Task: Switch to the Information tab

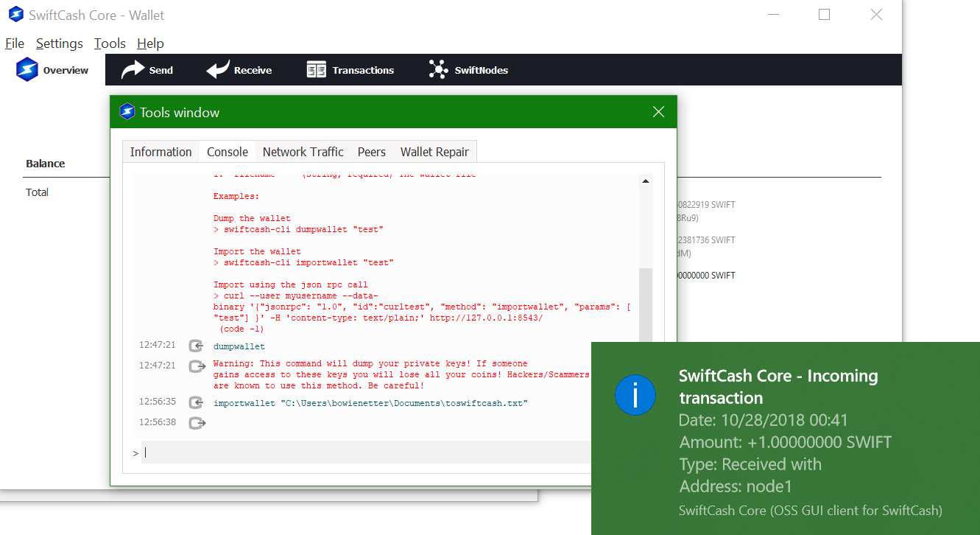Action: tap(161, 152)
